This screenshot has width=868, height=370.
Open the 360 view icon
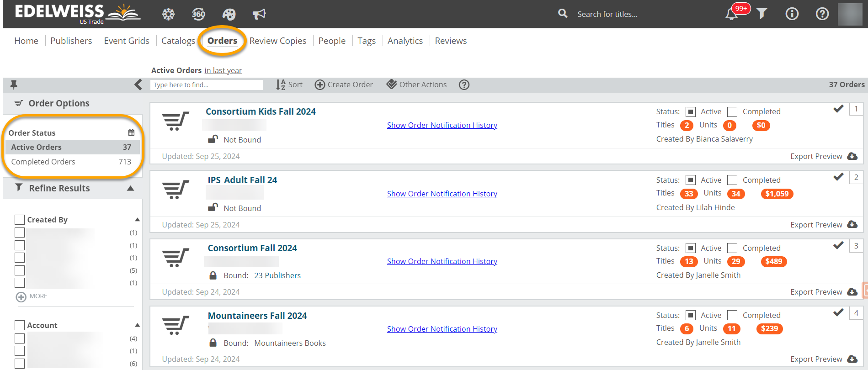pyautogui.click(x=198, y=14)
